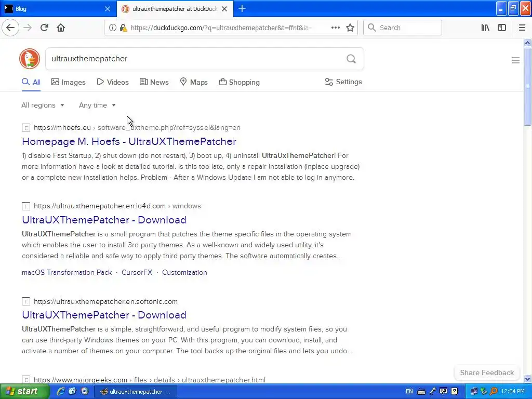Go back with the browser Back arrow
The image size is (532, 399).
(x=10, y=28)
